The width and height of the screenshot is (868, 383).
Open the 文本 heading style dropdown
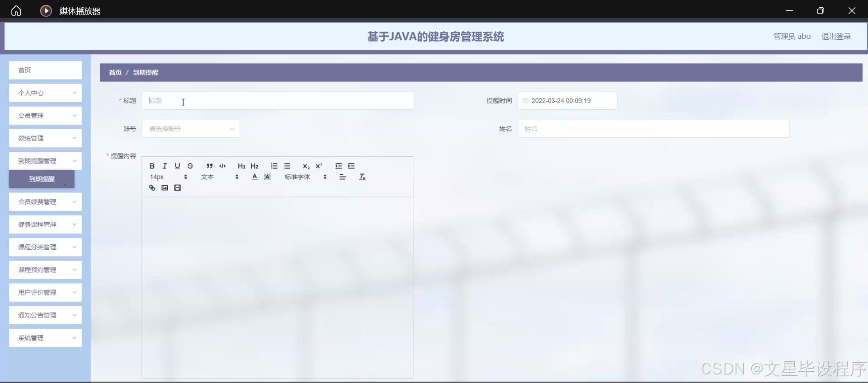click(220, 177)
